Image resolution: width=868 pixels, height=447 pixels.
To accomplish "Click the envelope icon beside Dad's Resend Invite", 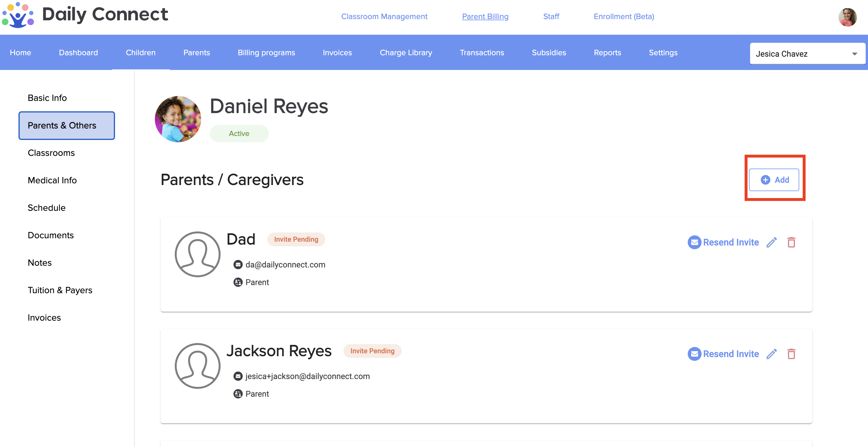I will (694, 242).
